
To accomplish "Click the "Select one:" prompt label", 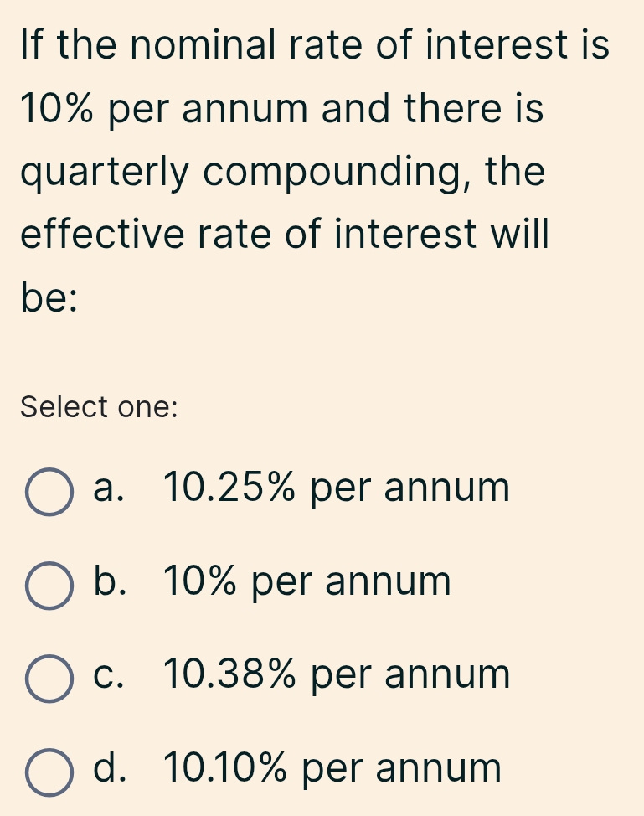I will [99, 407].
